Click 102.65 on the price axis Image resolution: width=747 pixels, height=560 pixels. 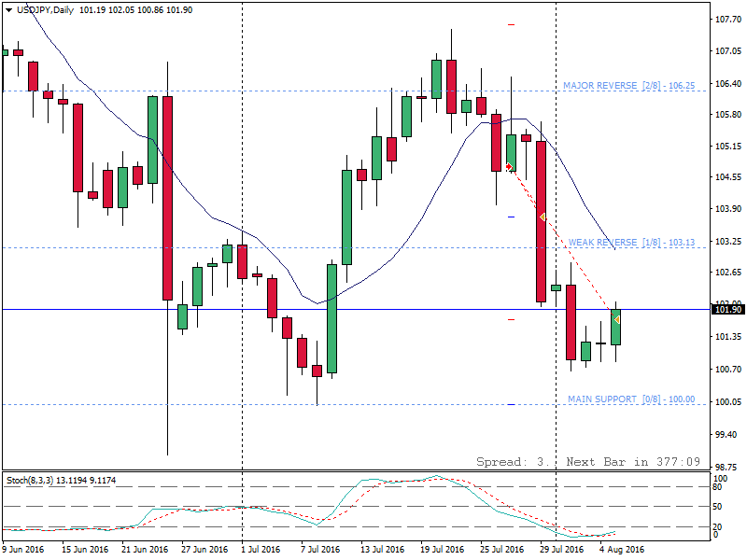[x=728, y=273]
